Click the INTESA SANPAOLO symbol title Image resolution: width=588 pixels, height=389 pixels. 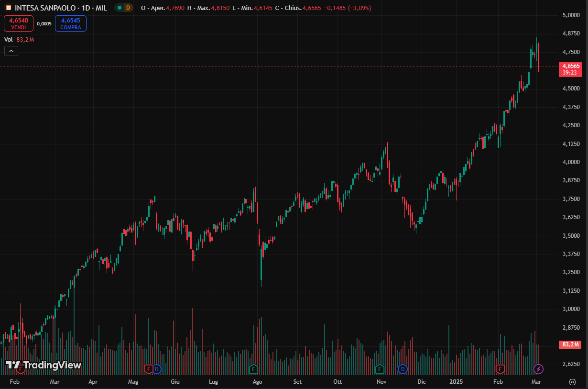point(45,8)
